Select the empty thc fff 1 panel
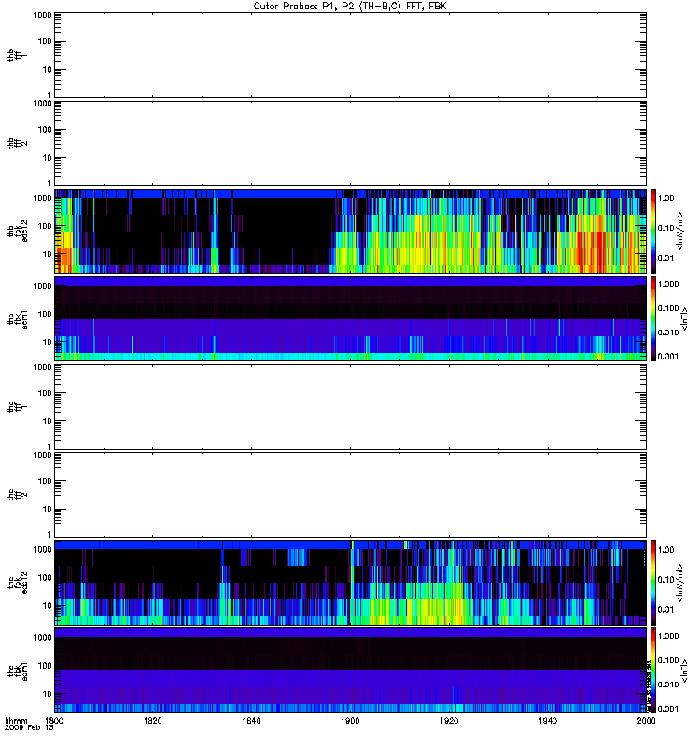Image resolution: width=700 pixels, height=747 pixels. pos(350,406)
